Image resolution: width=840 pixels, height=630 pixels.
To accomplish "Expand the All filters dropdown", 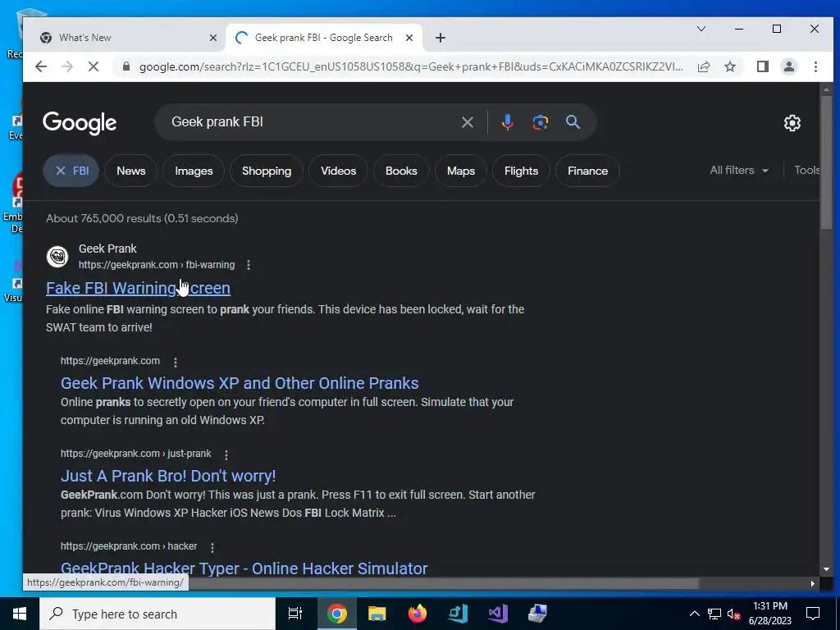I will pyautogui.click(x=739, y=171).
